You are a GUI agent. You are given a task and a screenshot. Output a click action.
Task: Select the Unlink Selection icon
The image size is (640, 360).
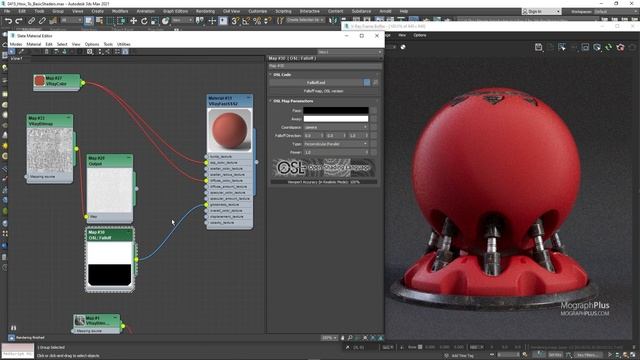coord(42,21)
